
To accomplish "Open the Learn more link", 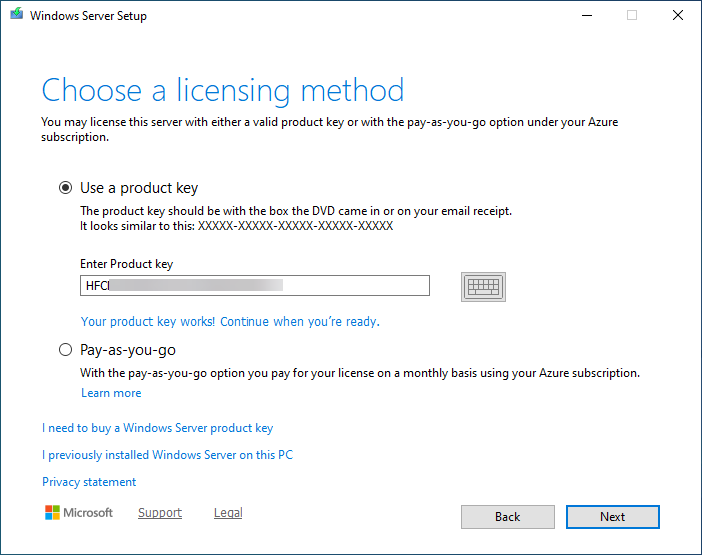I will [x=111, y=393].
